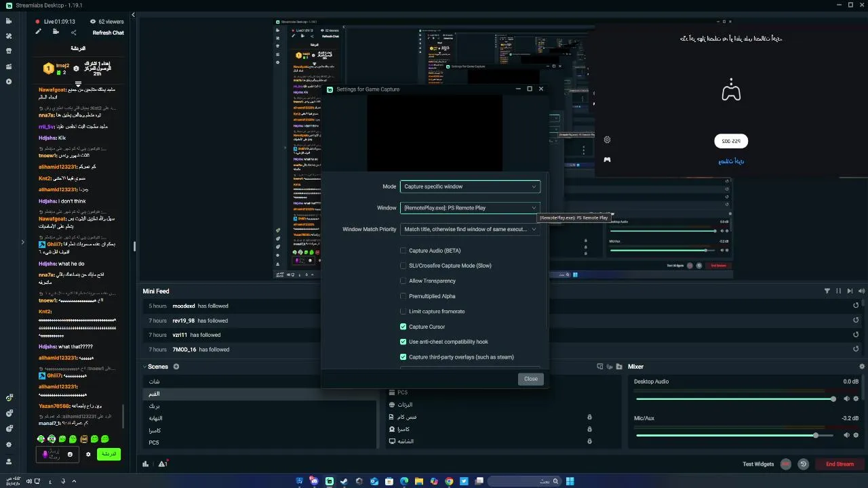Skip the current alert in Mini Feed

pos(850,291)
